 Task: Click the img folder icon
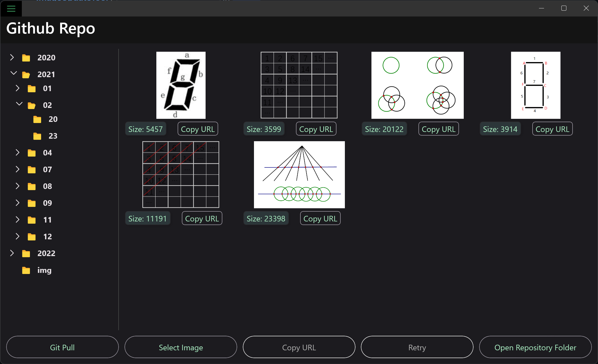[26, 270]
